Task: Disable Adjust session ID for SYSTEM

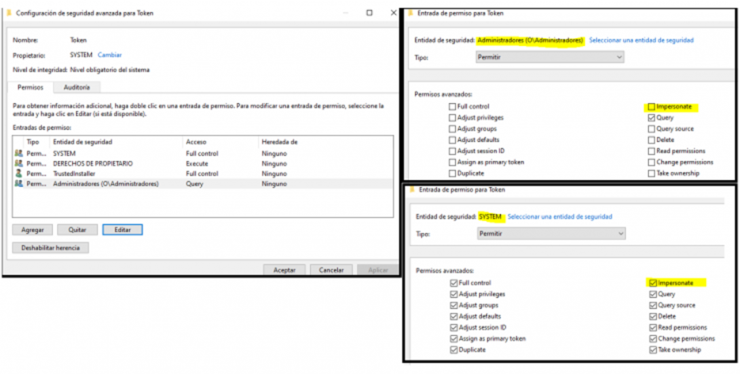Action: point(454,328)
